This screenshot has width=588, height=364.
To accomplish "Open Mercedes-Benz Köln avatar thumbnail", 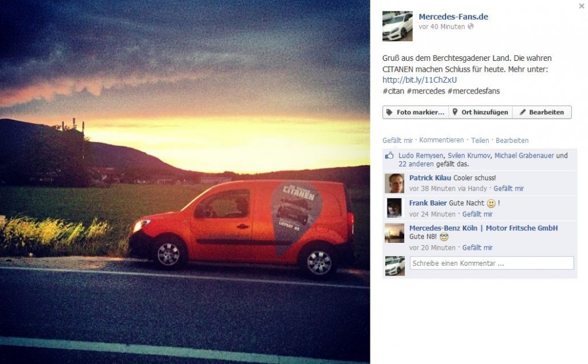I will coord(394,233).
